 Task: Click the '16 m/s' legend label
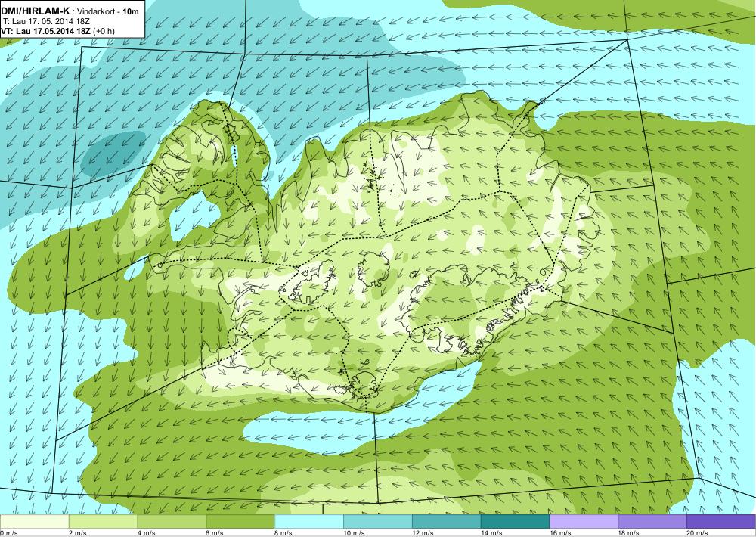560,533
